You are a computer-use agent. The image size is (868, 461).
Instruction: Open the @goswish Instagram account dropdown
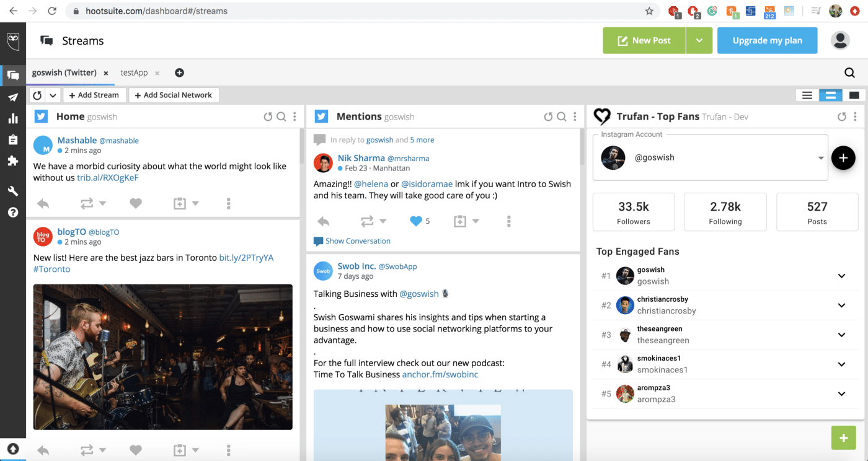pos(821,157)
